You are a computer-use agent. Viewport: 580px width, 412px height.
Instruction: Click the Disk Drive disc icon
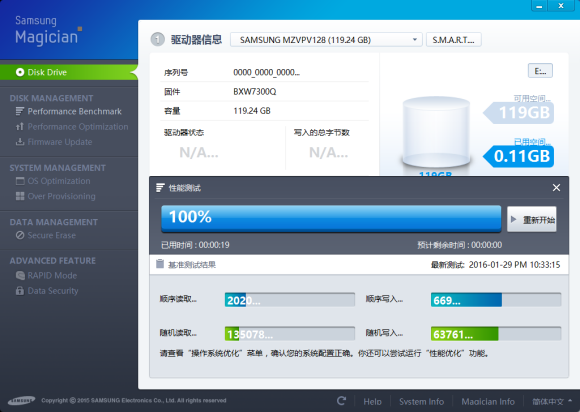[x=20, y=72]
